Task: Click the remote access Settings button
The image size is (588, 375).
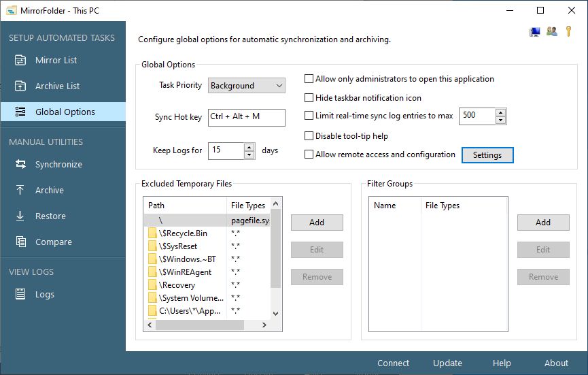Action: (x=487, y=155)
